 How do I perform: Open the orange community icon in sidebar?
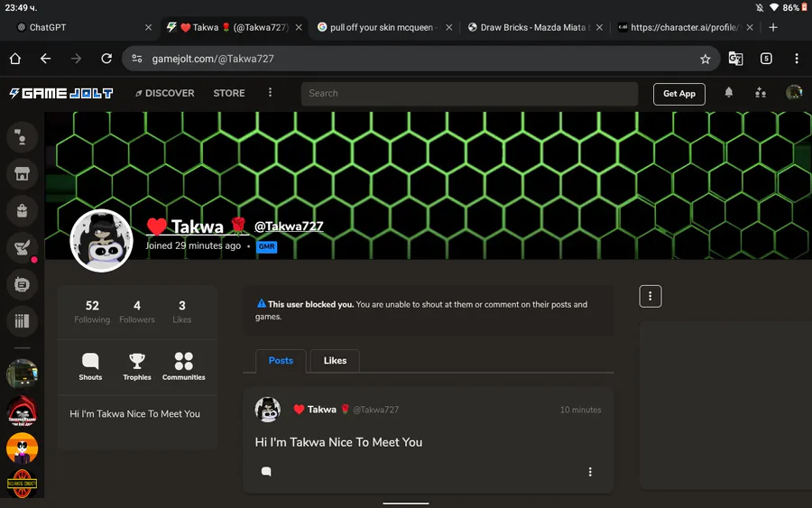[22, 448]
